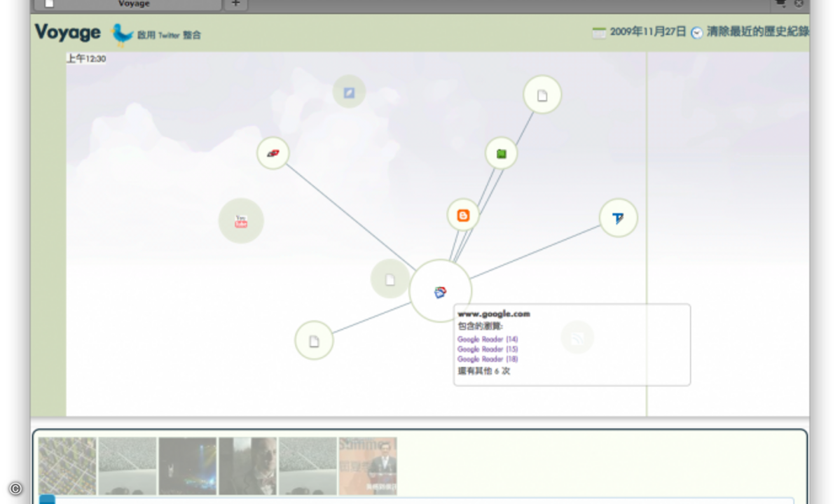Open the man's face portrait thumbnail
This screenshot has width=840, height=504.
247,466
